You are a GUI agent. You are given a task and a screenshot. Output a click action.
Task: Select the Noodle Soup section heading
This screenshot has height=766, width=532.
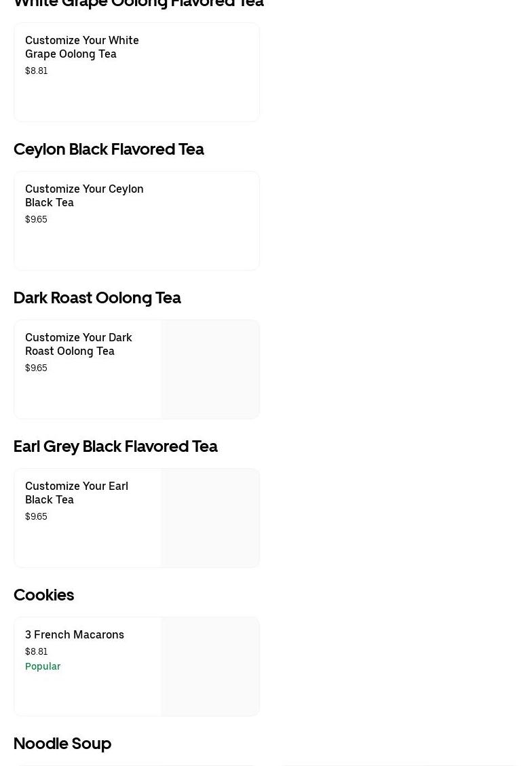(62, 744)
